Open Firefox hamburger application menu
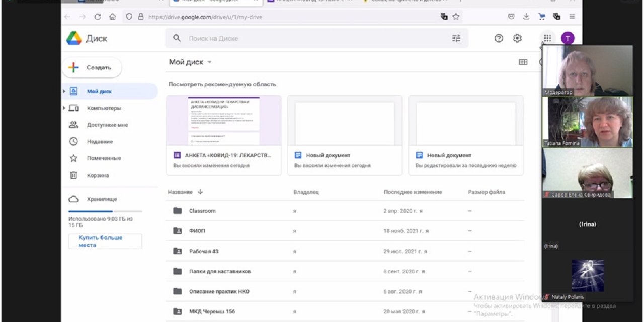This screenshot has height=322, width=644. tap(572, 17)
